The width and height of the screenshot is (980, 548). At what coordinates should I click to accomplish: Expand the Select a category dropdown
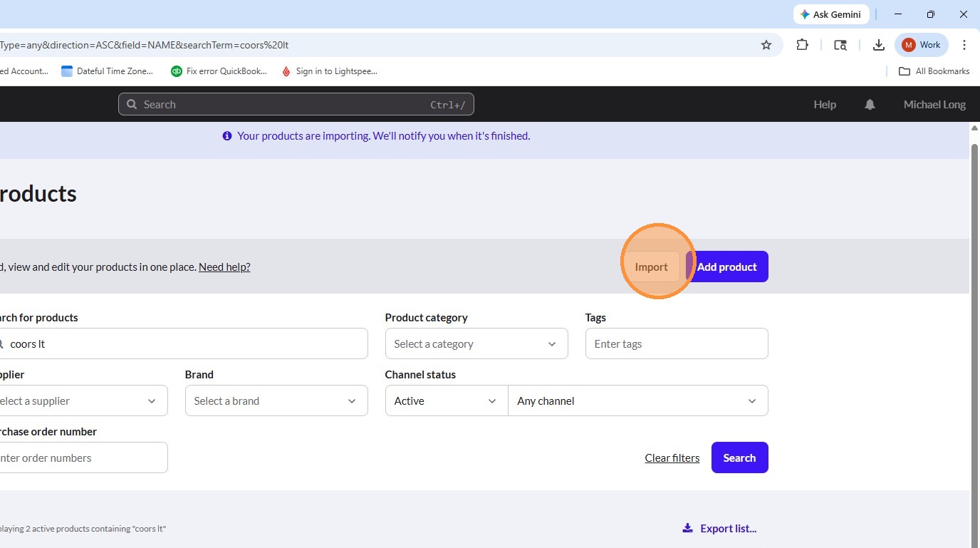pos(476,343)
